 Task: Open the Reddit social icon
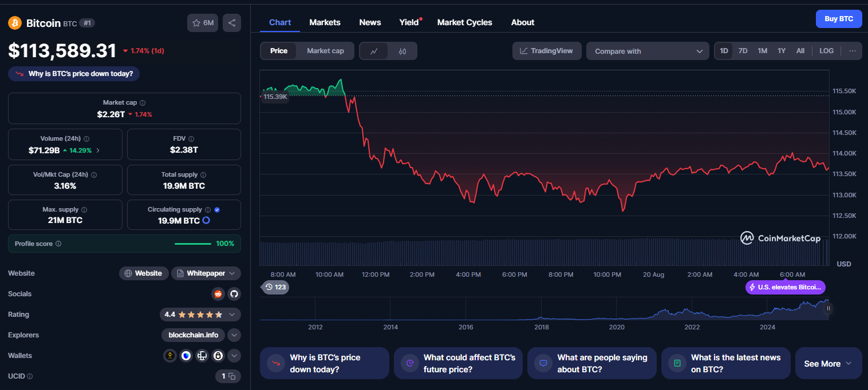point(218,294)
